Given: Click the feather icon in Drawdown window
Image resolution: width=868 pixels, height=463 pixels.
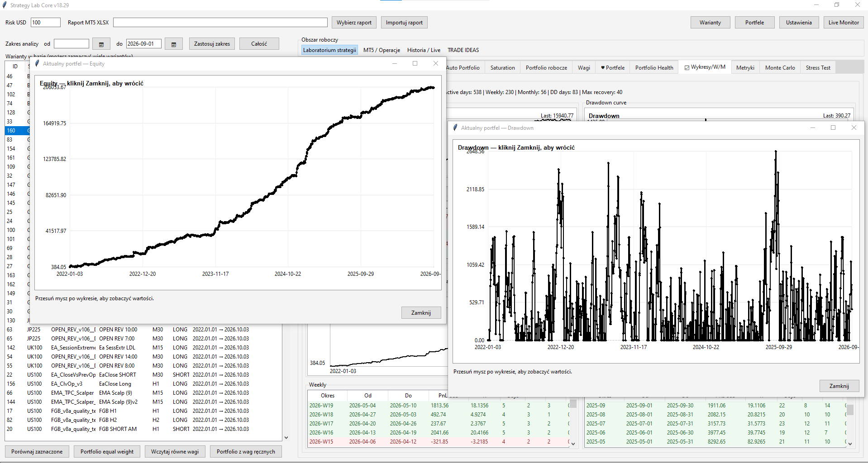Looking at the screenshot, I should tap(455, 128).
